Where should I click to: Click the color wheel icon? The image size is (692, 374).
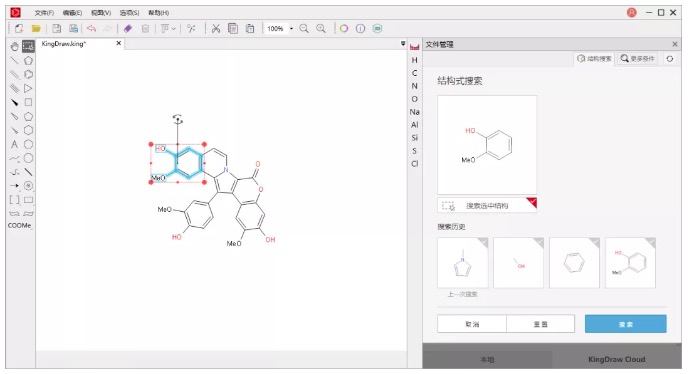point(344,29)
